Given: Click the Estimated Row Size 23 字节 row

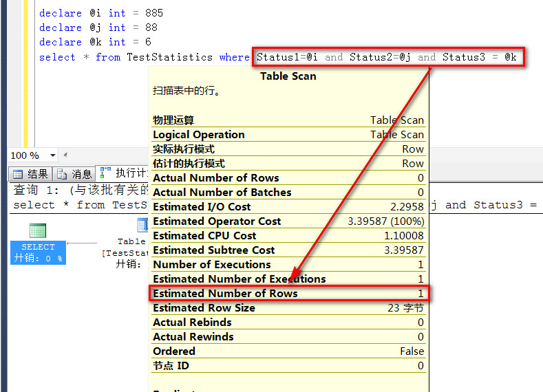Looking at the screenshot, I should [288, 307].
